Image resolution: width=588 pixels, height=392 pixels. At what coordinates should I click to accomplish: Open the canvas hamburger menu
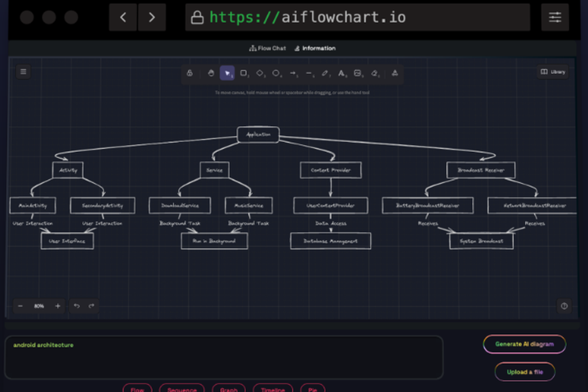[24, 71]
